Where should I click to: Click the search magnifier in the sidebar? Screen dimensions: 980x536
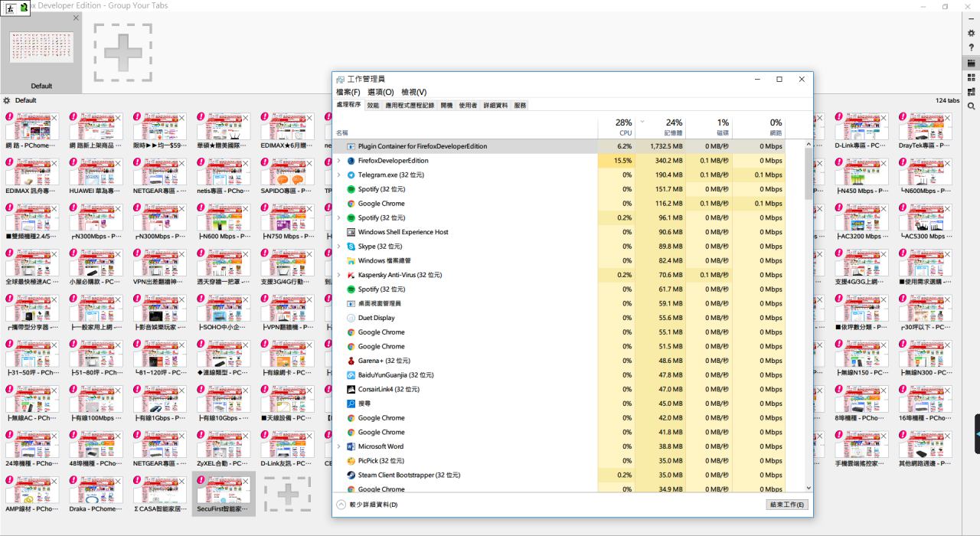point(971,106)
